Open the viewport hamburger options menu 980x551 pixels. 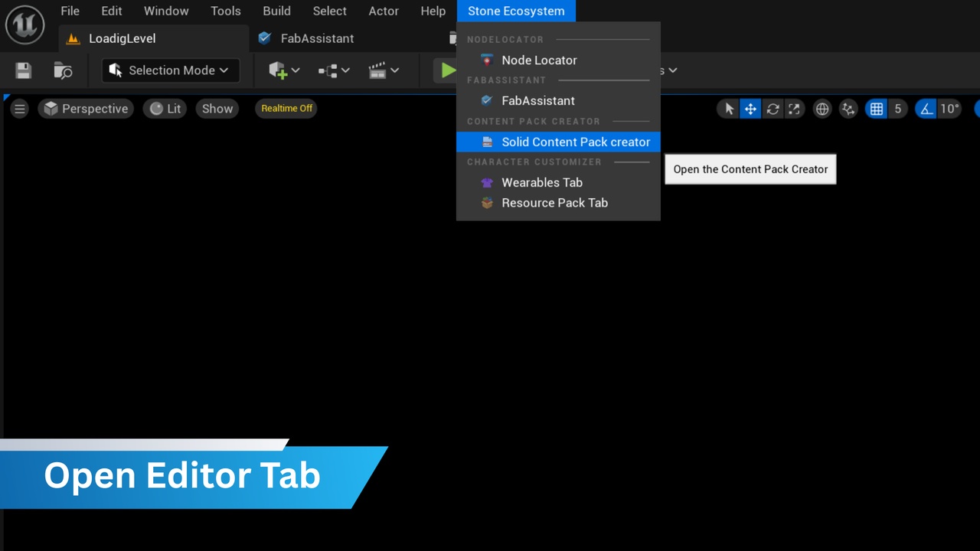[x=20, y=109]
